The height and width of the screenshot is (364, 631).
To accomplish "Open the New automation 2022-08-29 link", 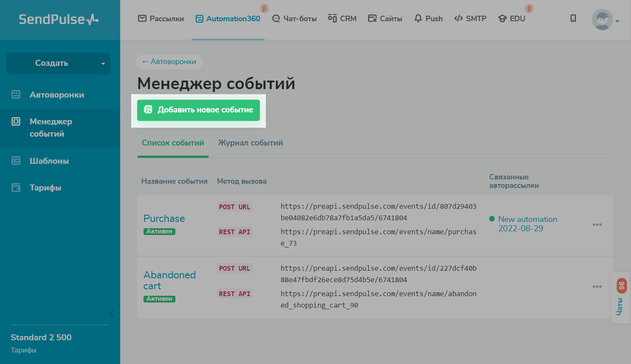I will [x=527, y=224].
